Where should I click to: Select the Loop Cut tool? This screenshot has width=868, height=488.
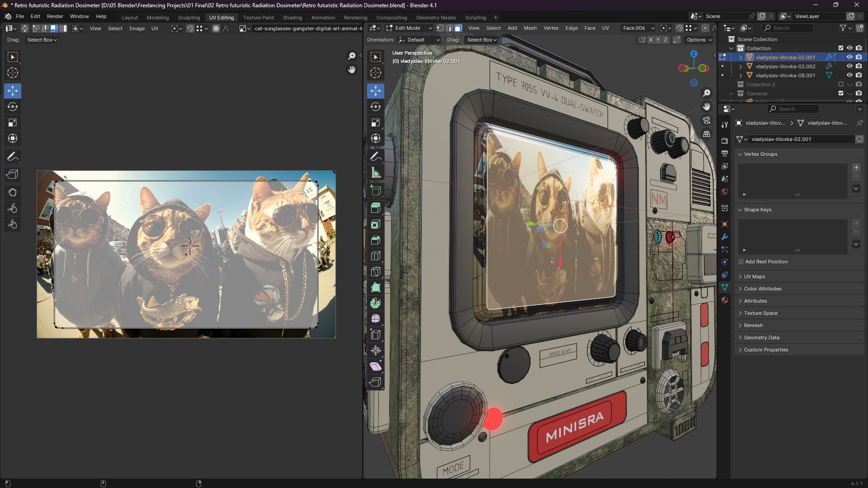[376, 256]
